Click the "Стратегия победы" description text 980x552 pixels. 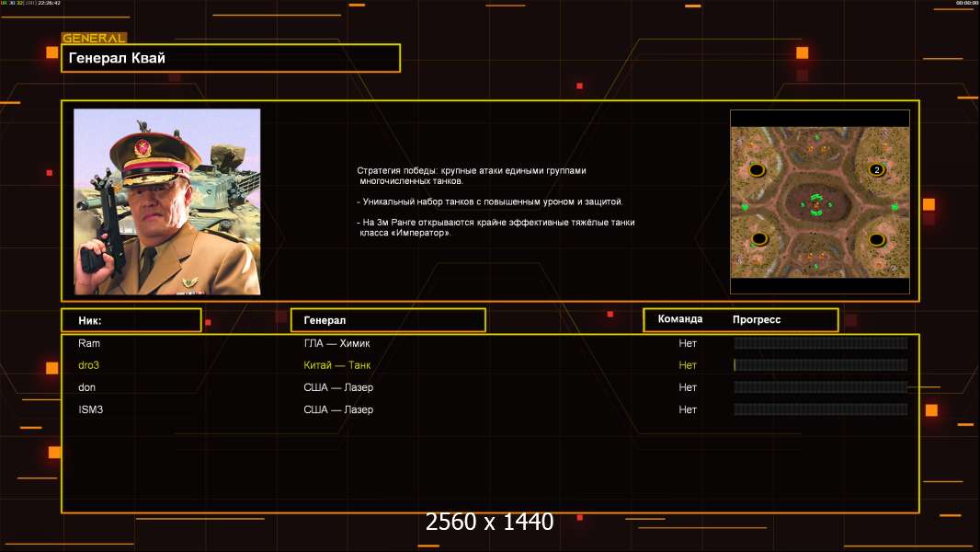472,176
